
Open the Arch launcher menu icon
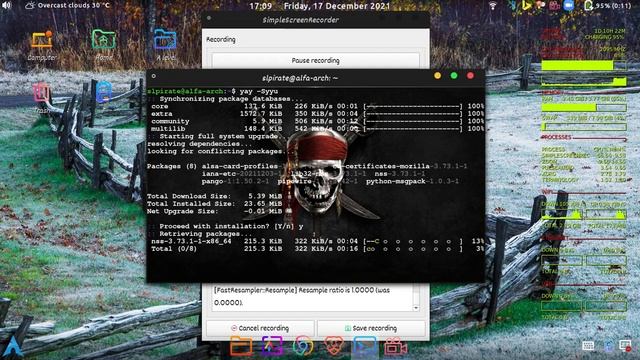(13, 346)
